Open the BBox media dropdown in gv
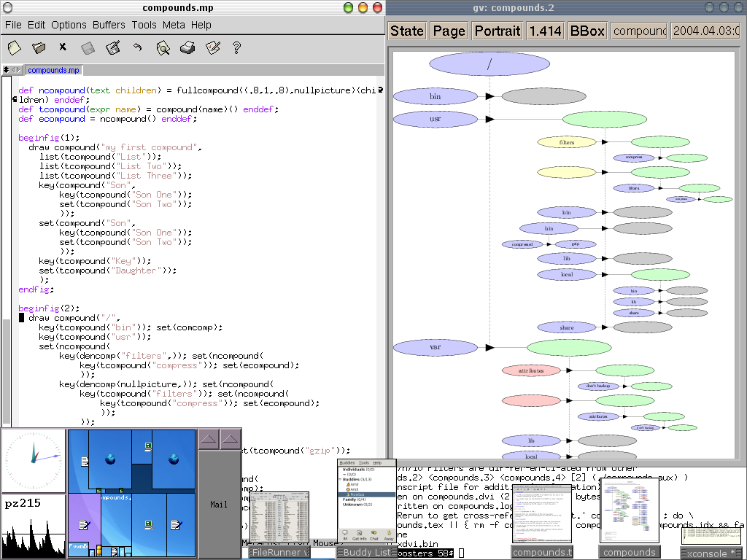 pos(587,31)
